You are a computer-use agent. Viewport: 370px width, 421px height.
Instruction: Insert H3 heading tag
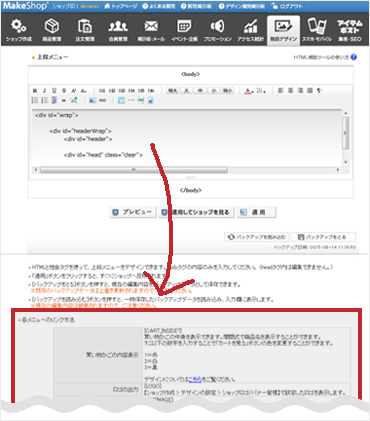122,91
